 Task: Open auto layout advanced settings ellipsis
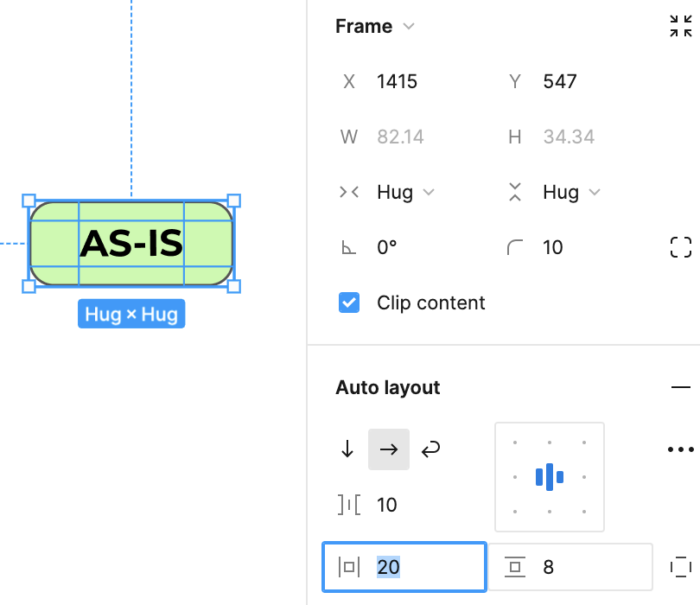point(681,449)
